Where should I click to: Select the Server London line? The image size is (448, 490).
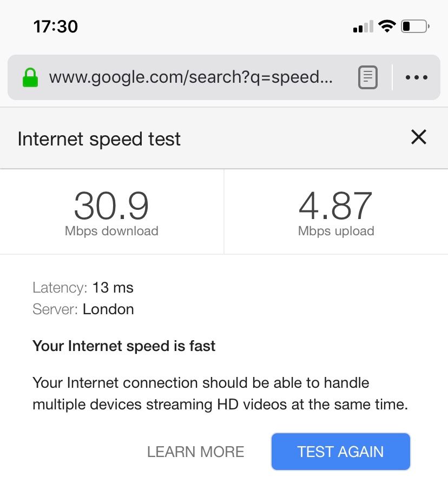[83, 309]
